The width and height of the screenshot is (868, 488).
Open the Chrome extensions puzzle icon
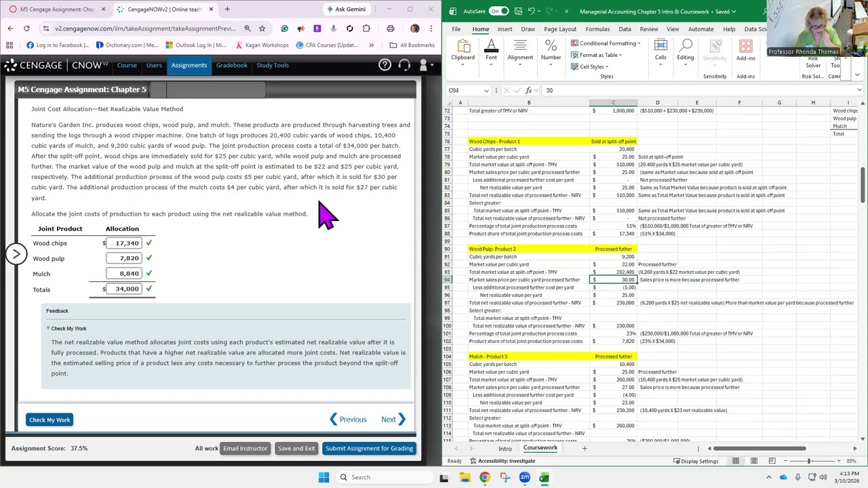coord(366,28)
